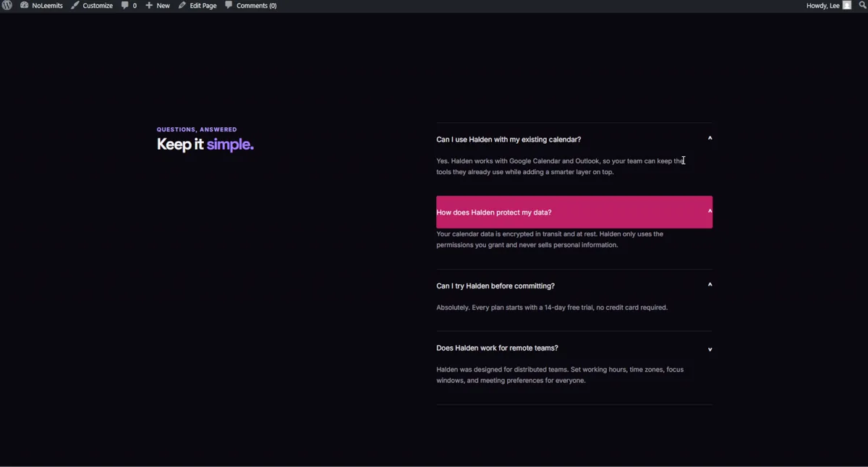Screen dimensions: 868x467
Task: Click the pencil icon next to Edit Page
Action: click(x=182, y=5)
